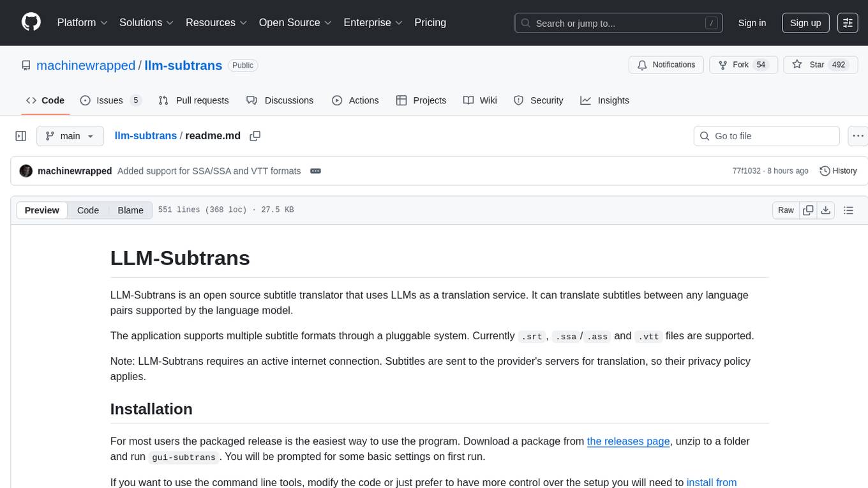868x488 pixels.
Task: Open the Pull requests tab
Action: click(x=193, y=100)
